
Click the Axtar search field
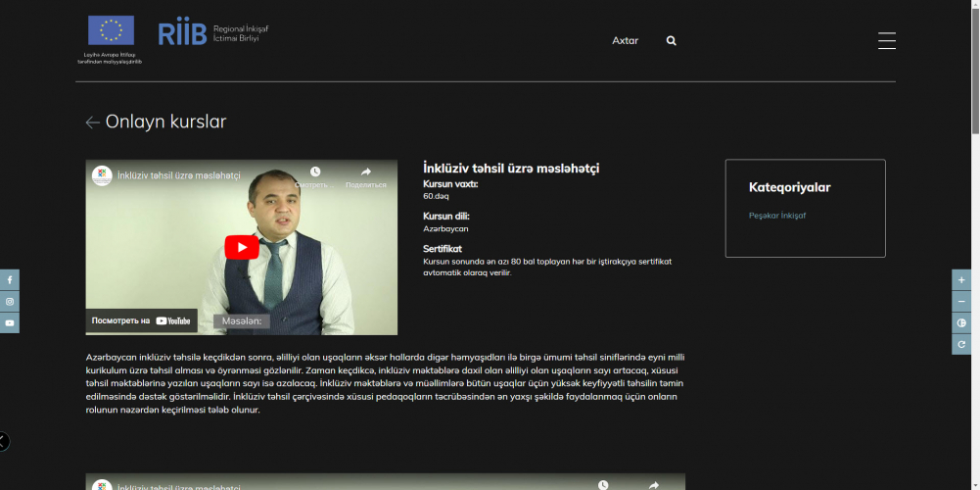point(625,41)
